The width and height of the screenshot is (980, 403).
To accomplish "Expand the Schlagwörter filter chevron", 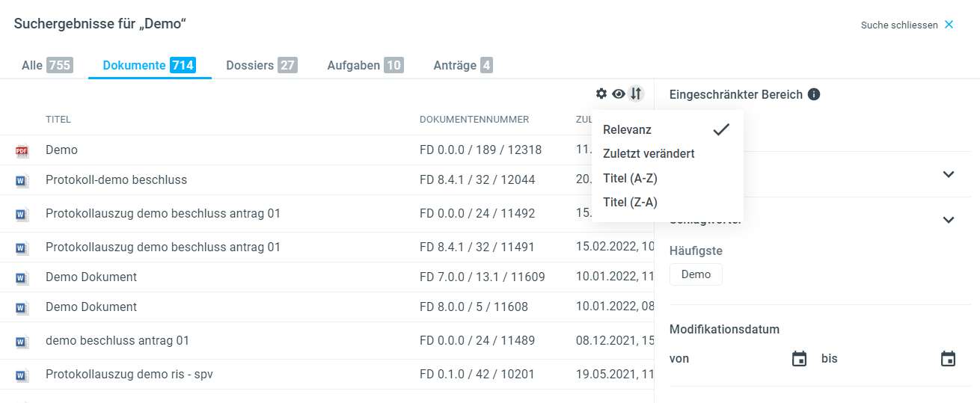I will tap(948, 220).
